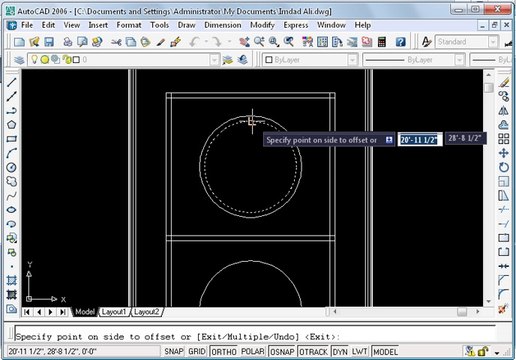Click the Zoom Realtime icon
This screenshot has width=516, height=360.
[x=259, y=42]
